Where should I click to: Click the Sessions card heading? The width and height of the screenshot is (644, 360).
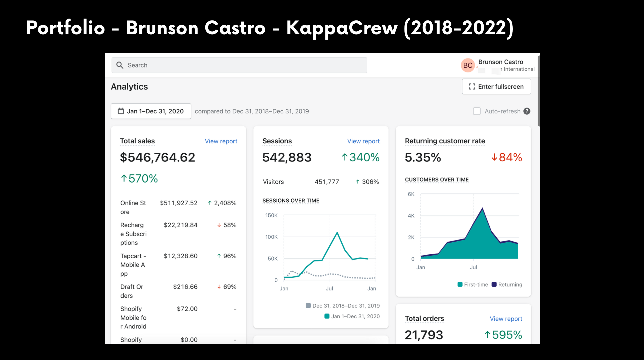point(277,141)
